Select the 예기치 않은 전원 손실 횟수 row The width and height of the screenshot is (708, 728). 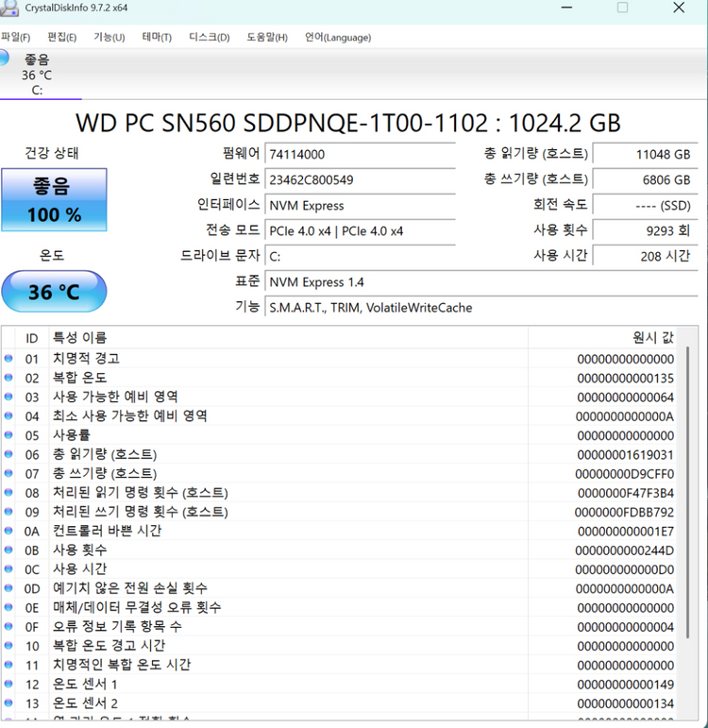(339, 588)
